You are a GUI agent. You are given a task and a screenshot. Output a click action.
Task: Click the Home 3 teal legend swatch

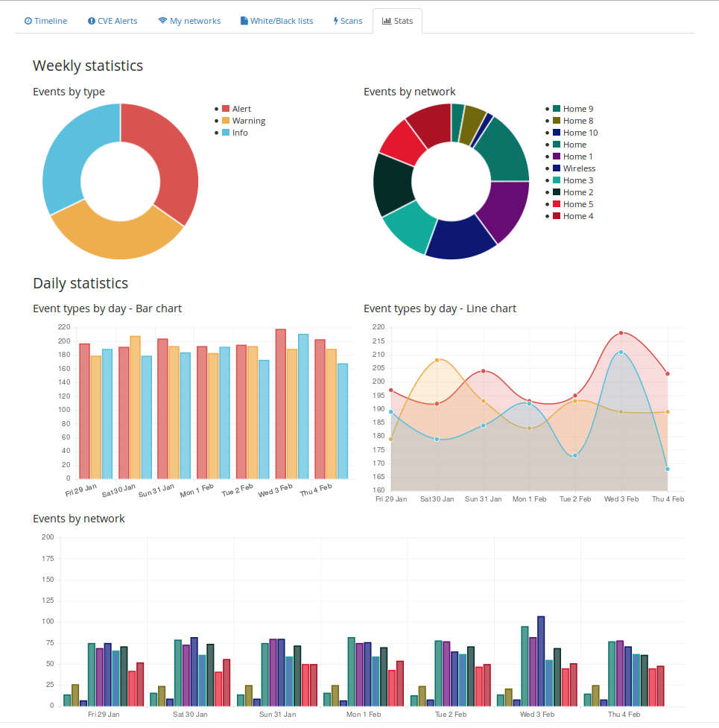click(x=557, y=180)
